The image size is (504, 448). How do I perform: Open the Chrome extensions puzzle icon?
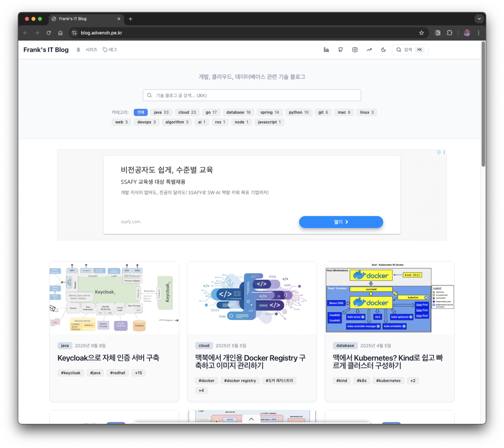(x=450, y=32)
